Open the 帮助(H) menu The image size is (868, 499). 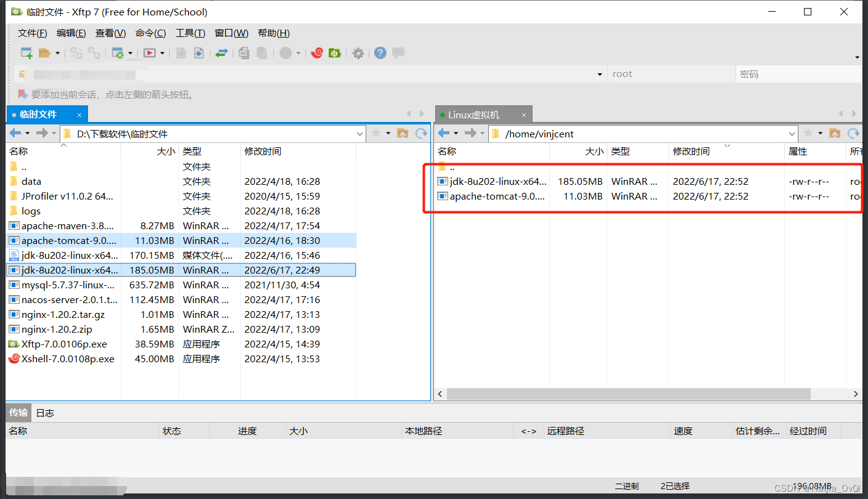(274, 33)
